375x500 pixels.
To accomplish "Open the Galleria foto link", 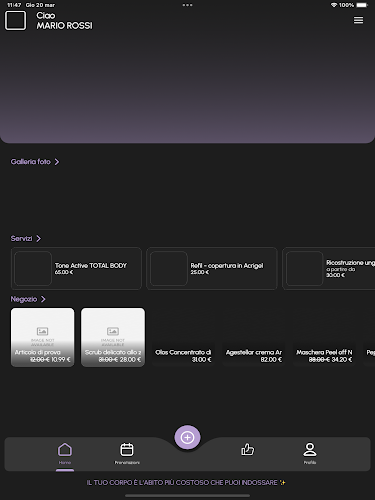I will [31, 162].
